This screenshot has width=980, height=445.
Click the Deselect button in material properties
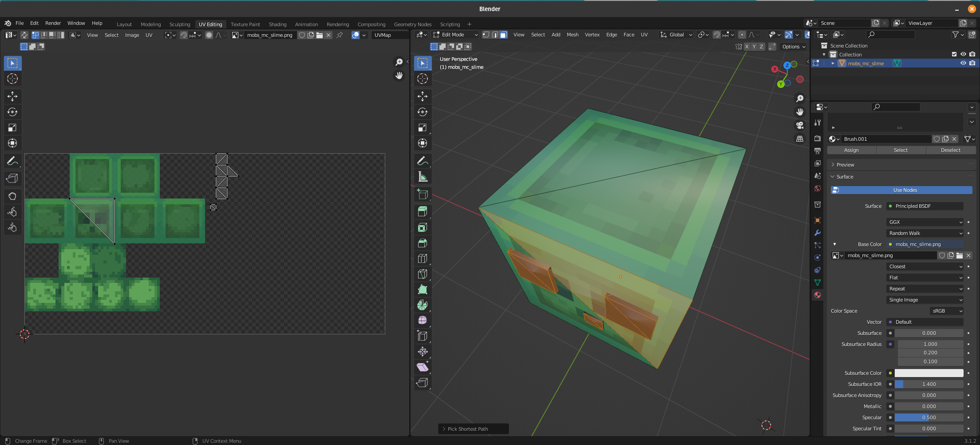tap(951, 150)
